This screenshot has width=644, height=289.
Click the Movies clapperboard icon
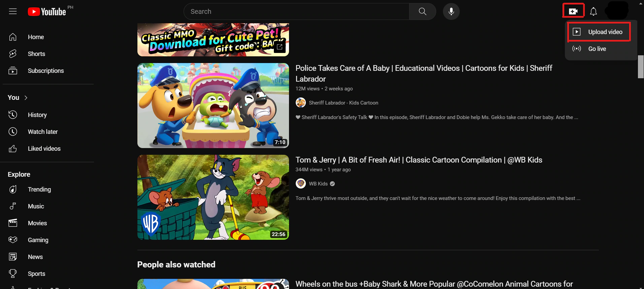point(13,223)
